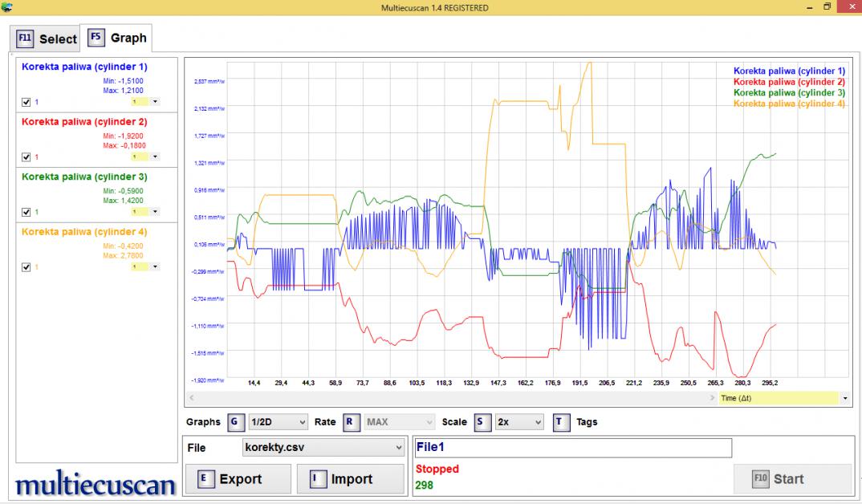Image resolution: width=862 pixels, height=504 pixels.
Task: Open the Scale dropdown showing 2x
Action: 519,421
